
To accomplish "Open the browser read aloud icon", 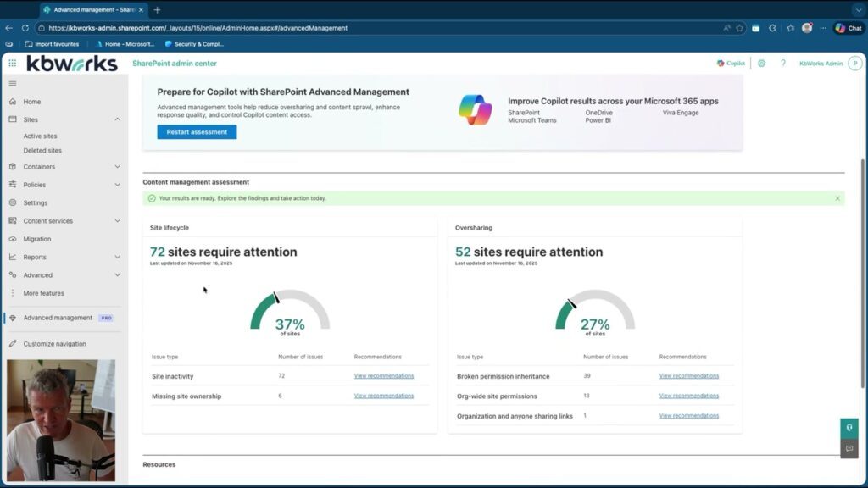I will [726, 28].
